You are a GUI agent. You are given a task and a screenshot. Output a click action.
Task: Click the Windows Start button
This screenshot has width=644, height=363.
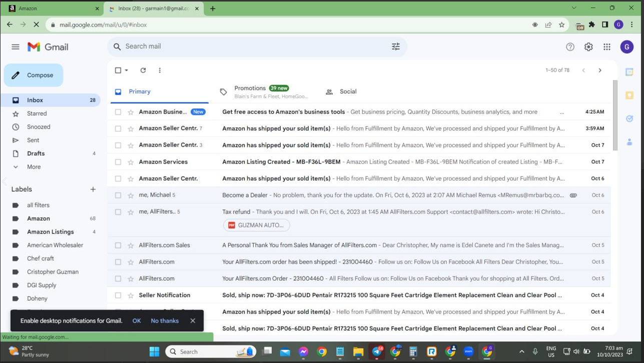tap(154, 351)
